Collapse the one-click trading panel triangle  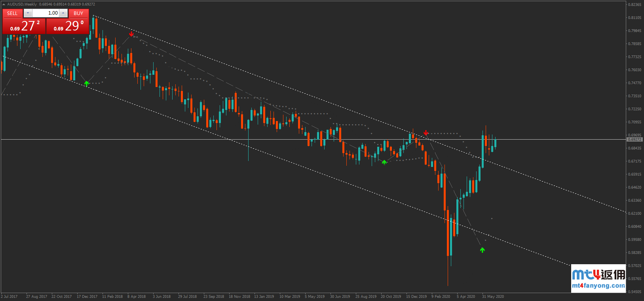point(4,4)
